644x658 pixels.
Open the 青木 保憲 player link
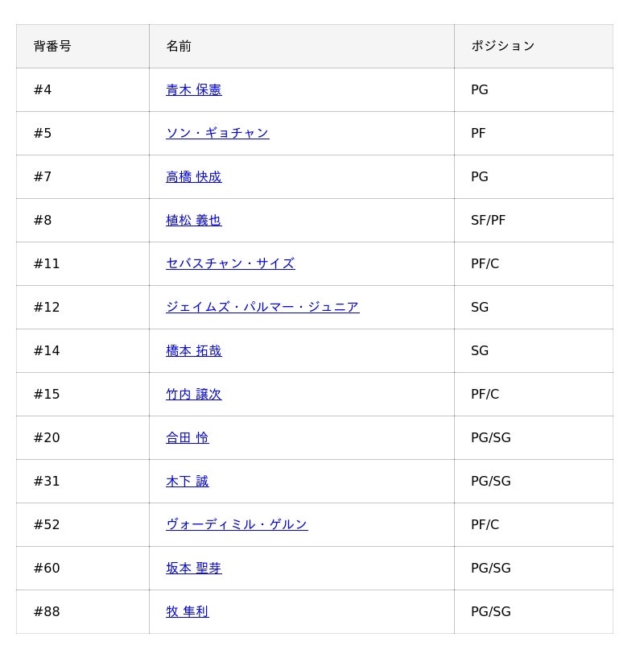pyautogui.click(x=193, y=90)
